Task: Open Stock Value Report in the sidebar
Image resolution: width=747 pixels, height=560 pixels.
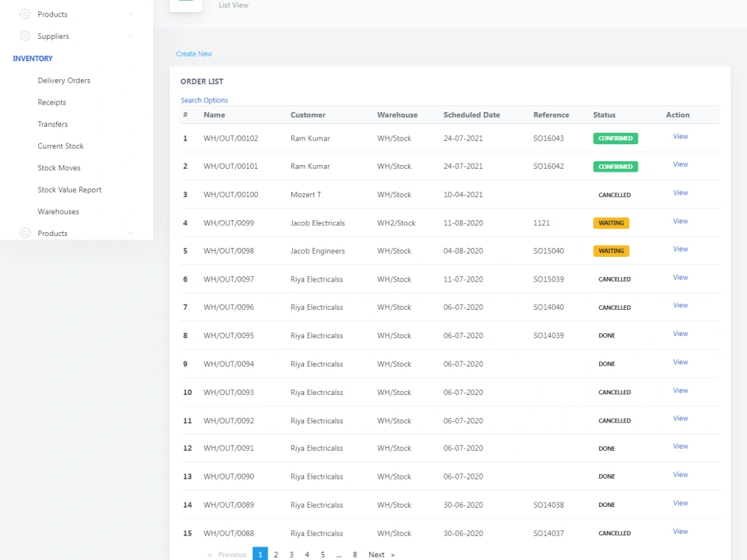Action: tap(69, 190)
